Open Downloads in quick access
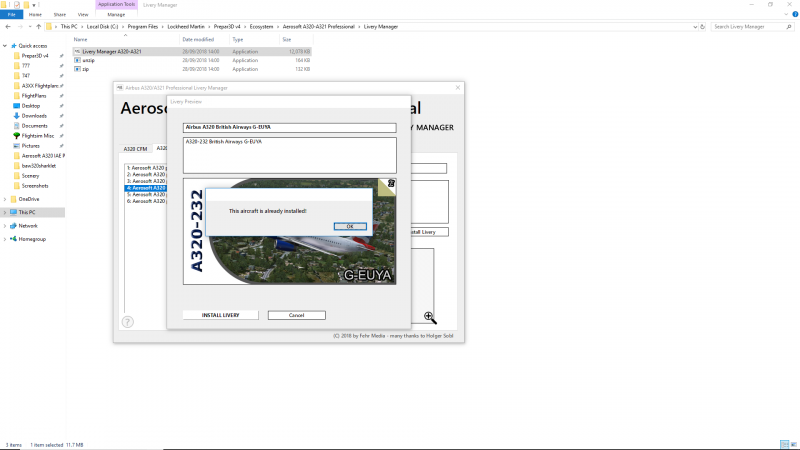This screenshot has width=800, height=450. click(34, 116)
